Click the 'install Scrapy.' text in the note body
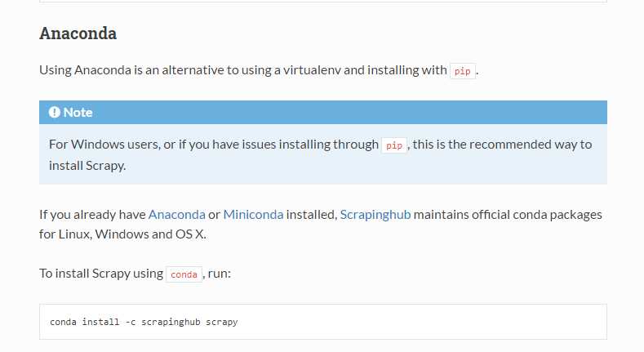The height and width of the screenshot is (352, 644). point(87,166)
